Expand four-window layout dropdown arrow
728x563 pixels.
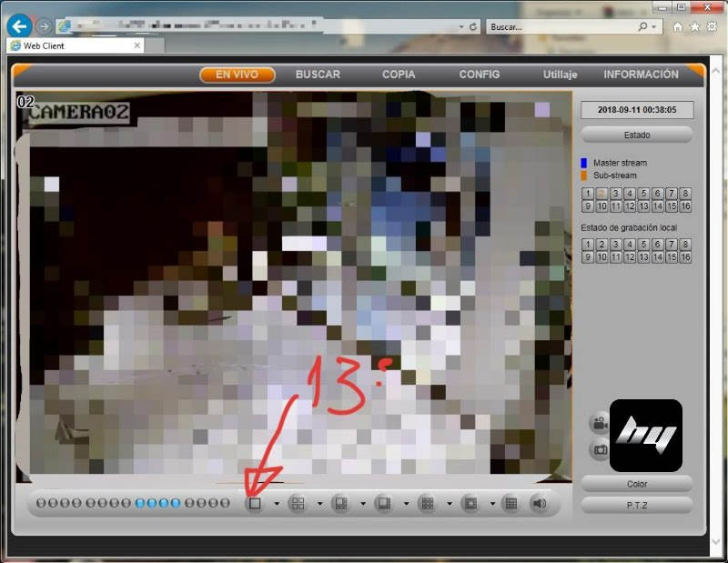point(319,504)
